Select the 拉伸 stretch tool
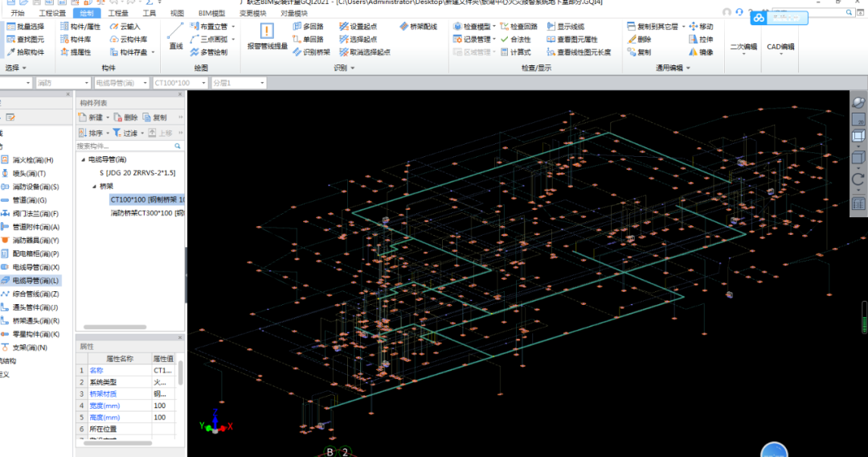Image resolution: width=868 pixels, height=457 pixels. (702, 39)
